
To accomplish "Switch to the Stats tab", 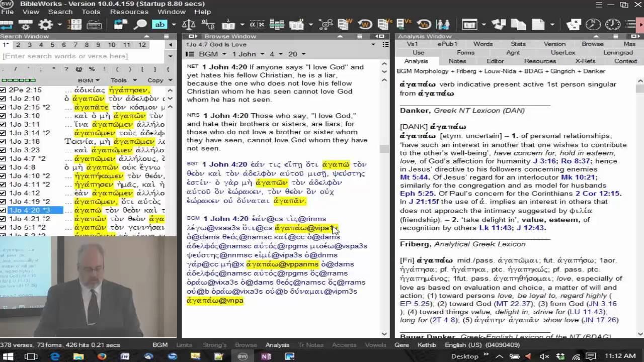I will click(518, 44).
